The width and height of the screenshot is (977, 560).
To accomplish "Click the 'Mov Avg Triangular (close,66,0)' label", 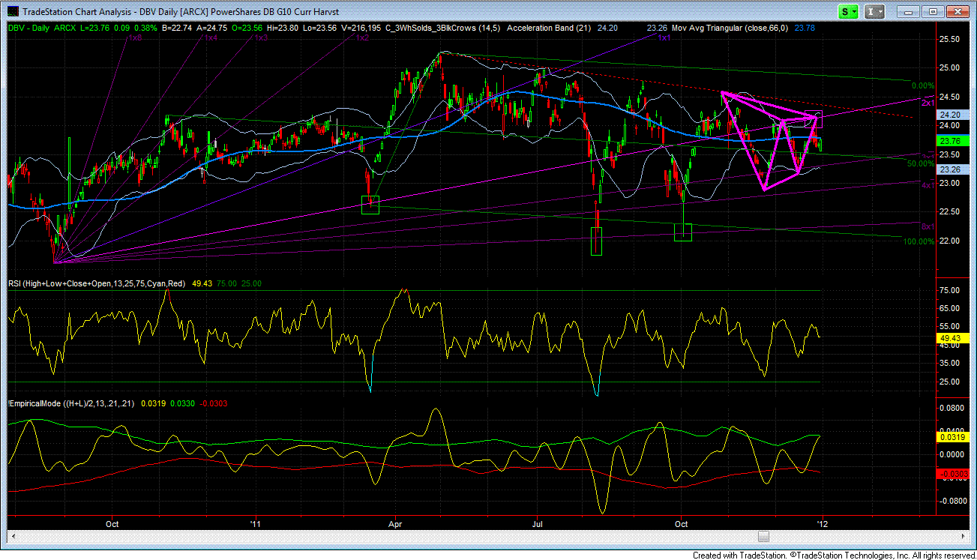I will pyautogui.click(x=730, y=28).
